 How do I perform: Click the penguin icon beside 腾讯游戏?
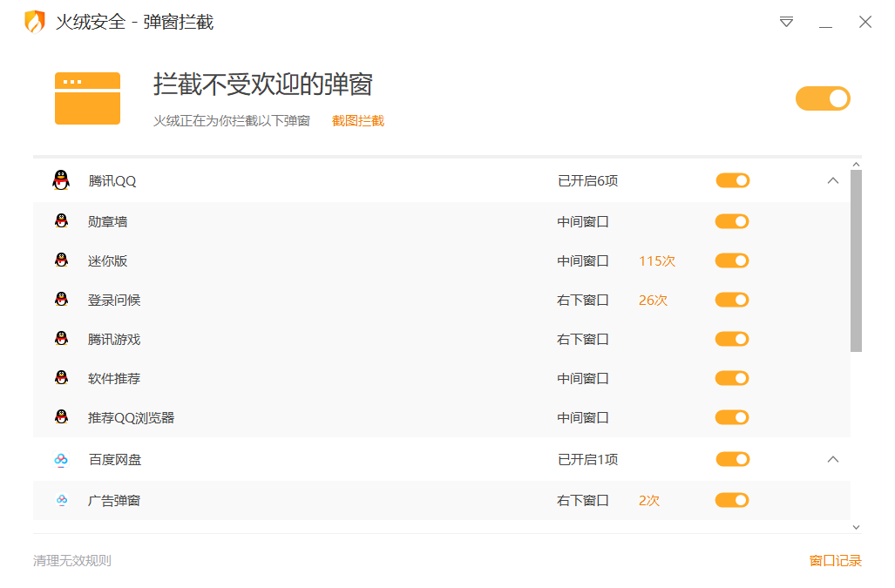[x=62, y=338]
